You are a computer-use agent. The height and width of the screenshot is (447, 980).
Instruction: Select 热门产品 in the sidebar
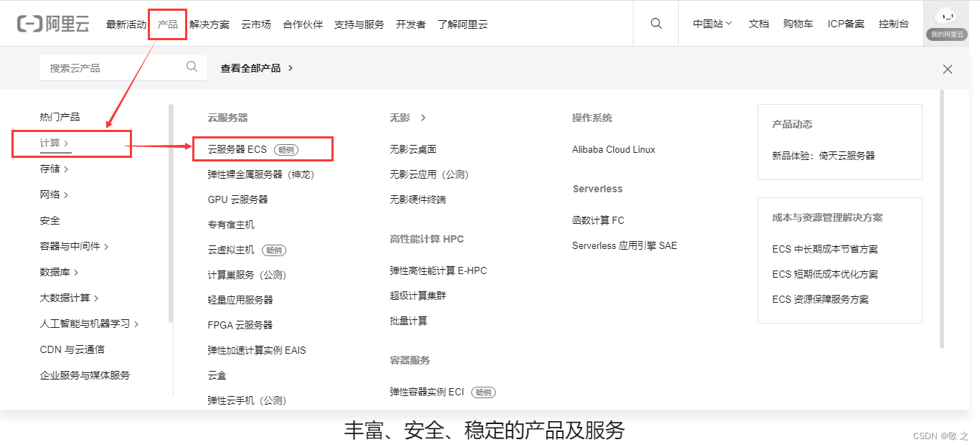(60, 117)
